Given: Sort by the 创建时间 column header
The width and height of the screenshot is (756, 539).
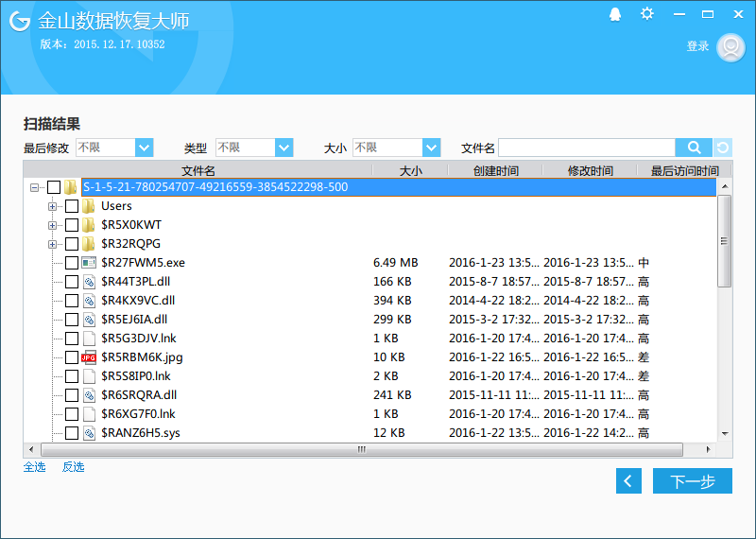Looking at the screenshot, I should tap(495, 171).
